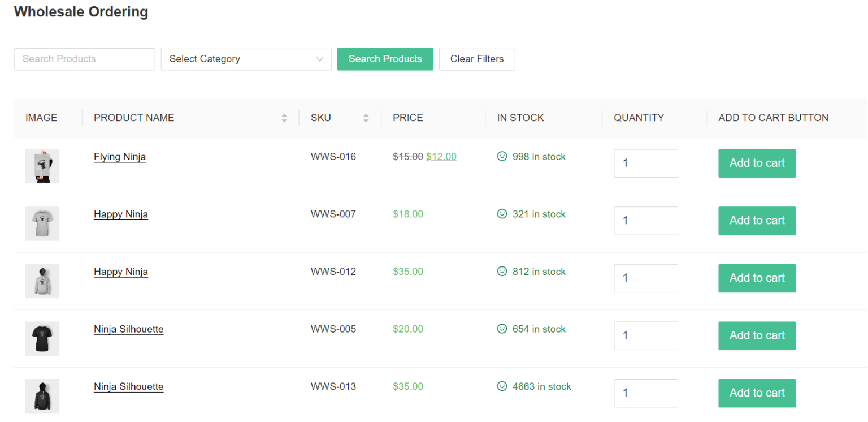Viewport: 868px width, 422px height.
Task: Open the Select Category dropdown
Action: (x=246, y=59)
